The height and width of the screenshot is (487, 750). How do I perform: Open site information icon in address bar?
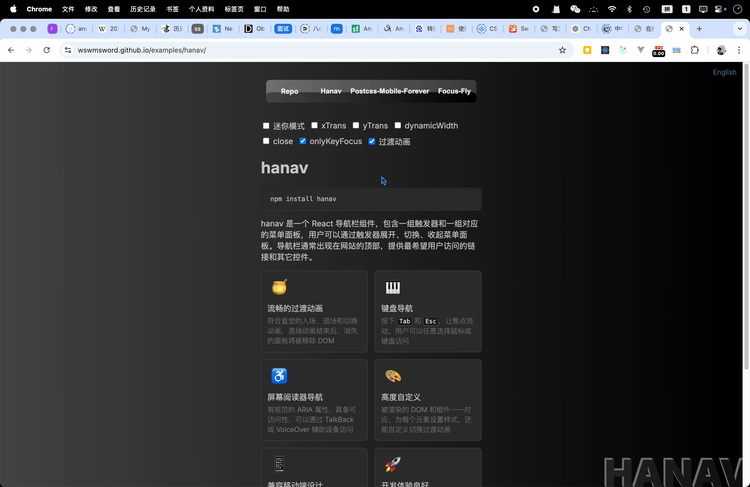pos(68,50)
